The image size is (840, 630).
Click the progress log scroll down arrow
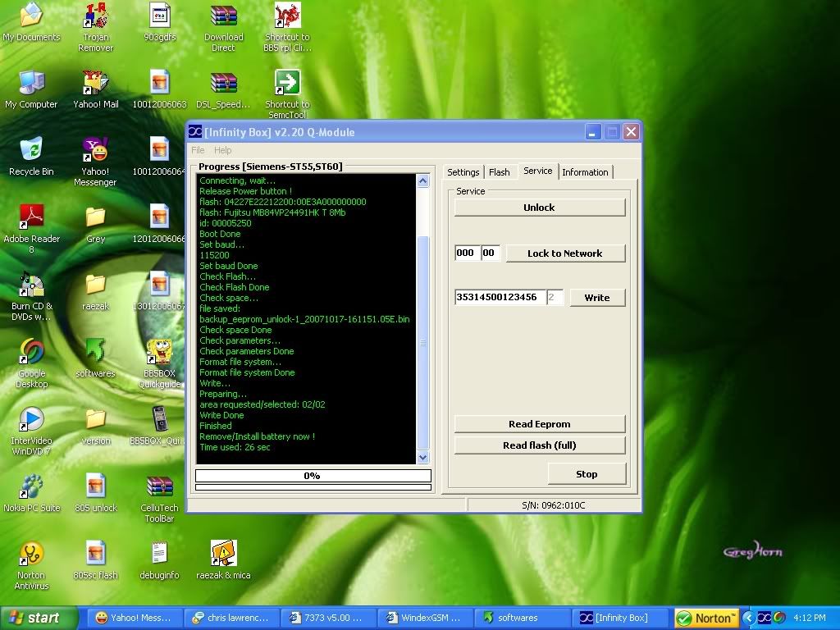pyautogui.click(x=422, y=458)
